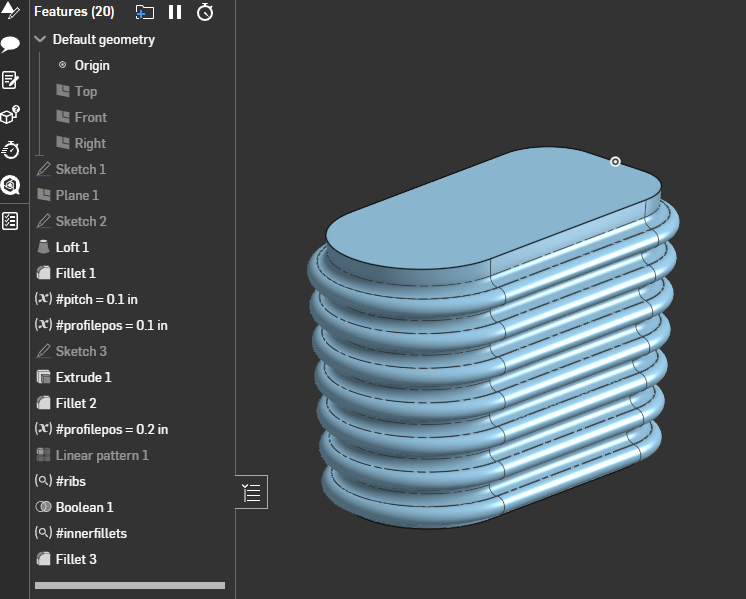Click the fillet icon beside Fillet 1
The height and width of the screenshot is (599, 746).
(43, 273)
